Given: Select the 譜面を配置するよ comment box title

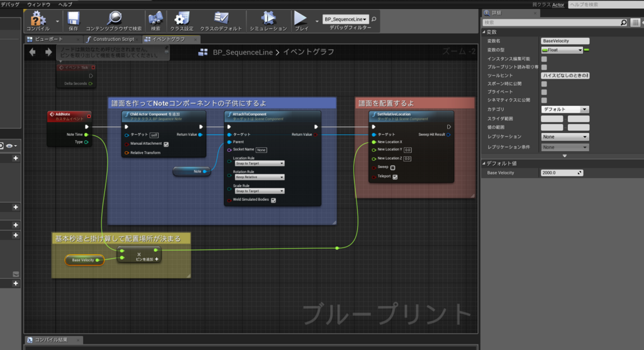Looking at the screenshot, I should [386, 103].
